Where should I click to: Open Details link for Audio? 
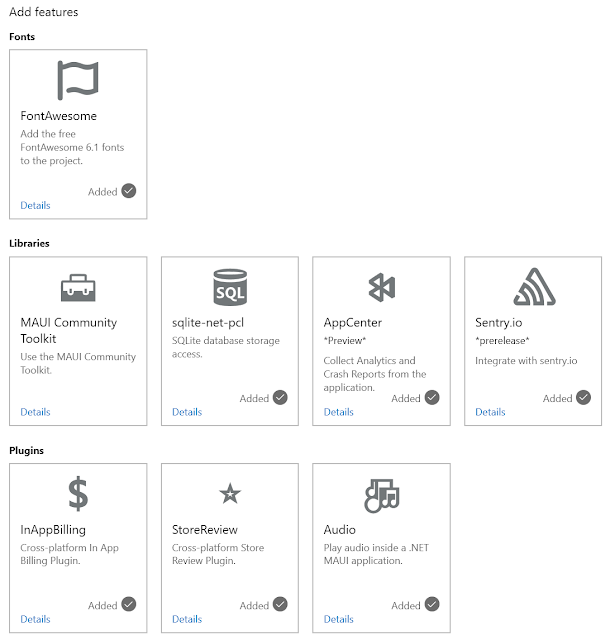pos(339,619)
